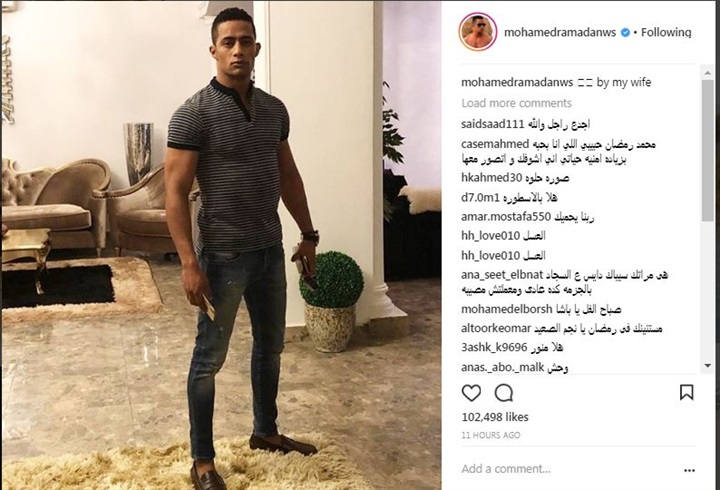Open mohamedramadanws profile picture avatar

coord(478,32)
